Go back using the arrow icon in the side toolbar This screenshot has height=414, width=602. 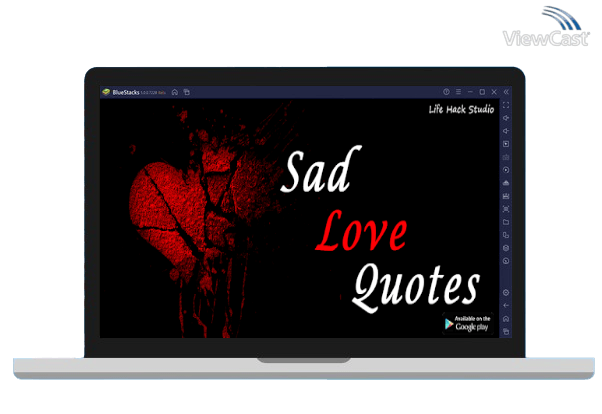click(x=506, y=306)
